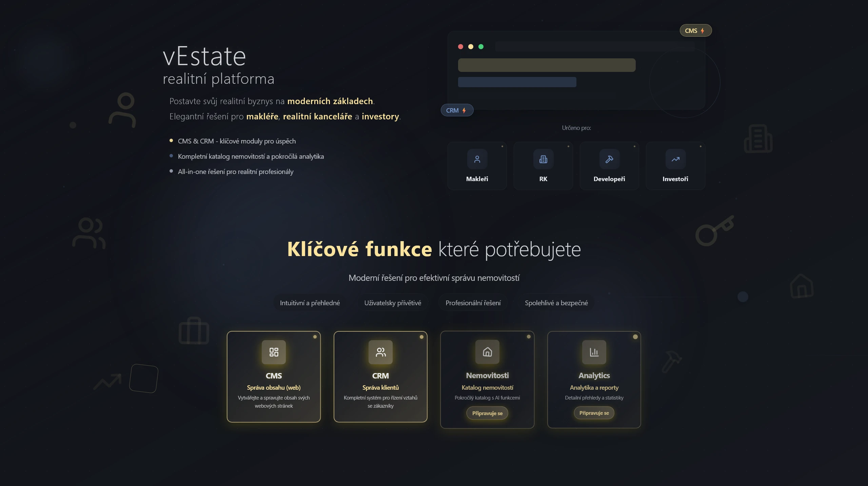Click the Investoři trending arrow icon
868x486 pixels.
675,159
